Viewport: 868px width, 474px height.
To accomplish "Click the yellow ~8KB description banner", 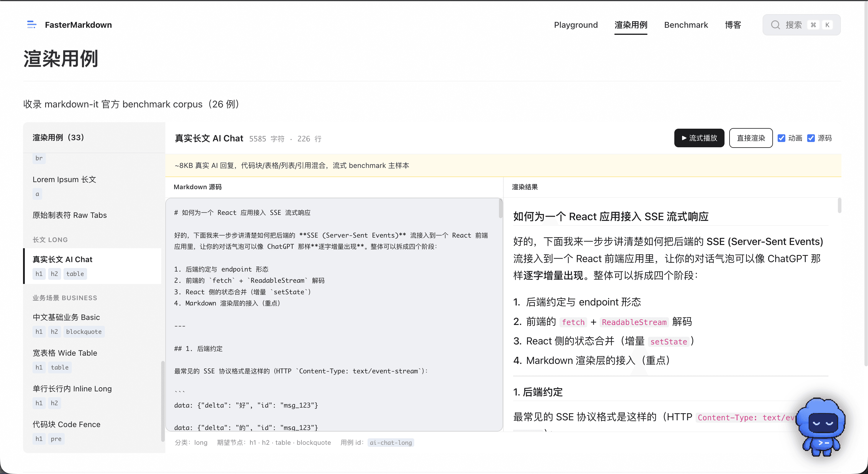I will click(503, 166).
